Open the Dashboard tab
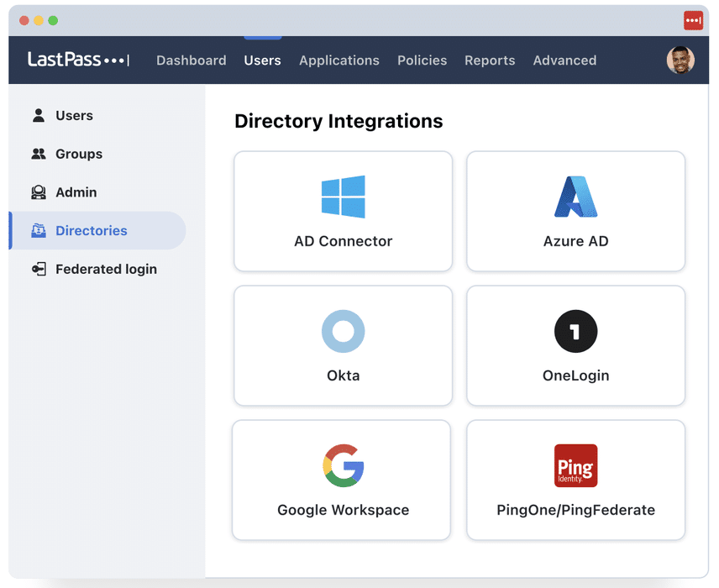 (191, 60)
